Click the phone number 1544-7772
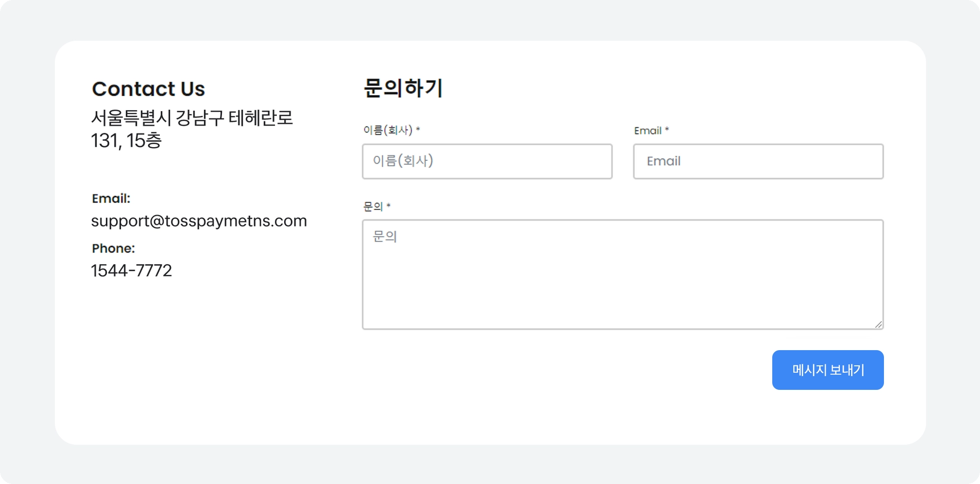Screen dimensions: 980x484 click(x=131, y=271)
